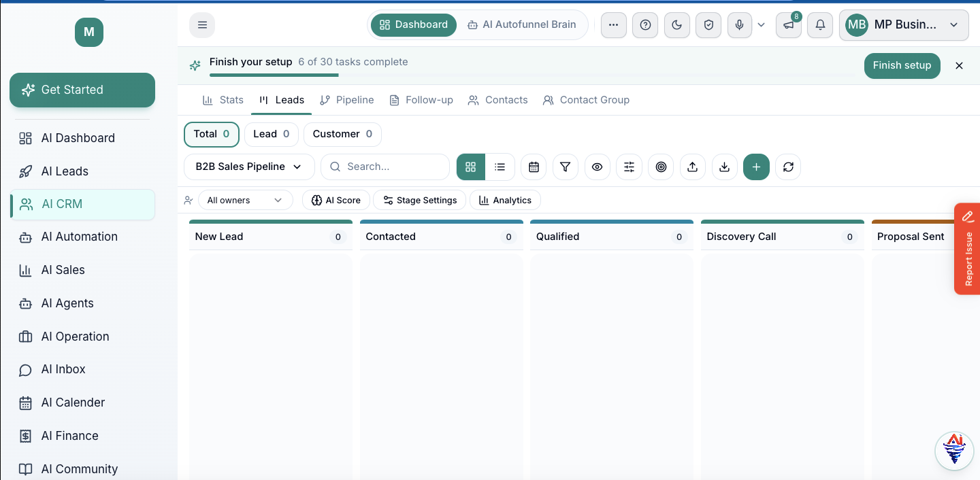This screenshot has height=480, width=980.
Task: Open the Report Issue side tab
Action: pos(967,249)
